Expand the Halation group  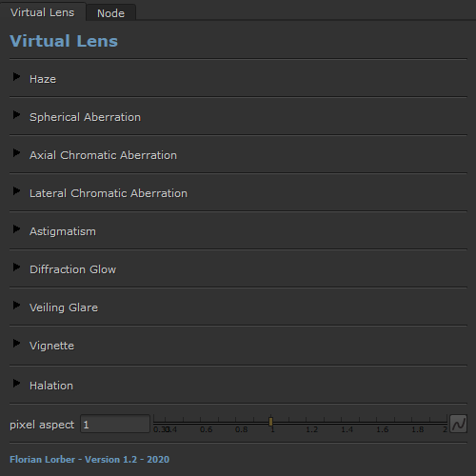16,384
